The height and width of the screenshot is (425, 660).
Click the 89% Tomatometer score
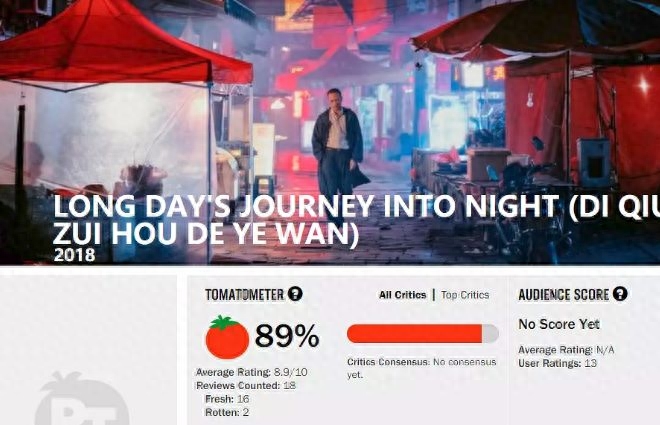click(x=287, y=336)
